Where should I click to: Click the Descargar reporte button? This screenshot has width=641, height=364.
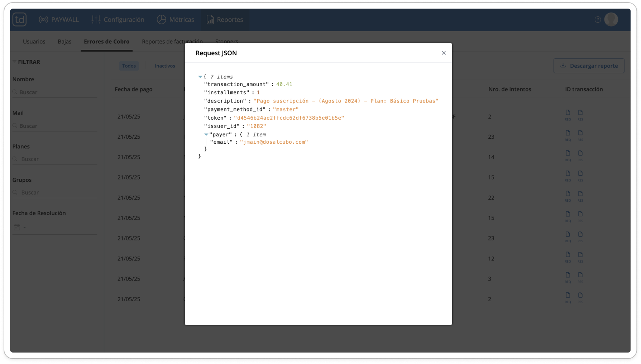[589, 66]
